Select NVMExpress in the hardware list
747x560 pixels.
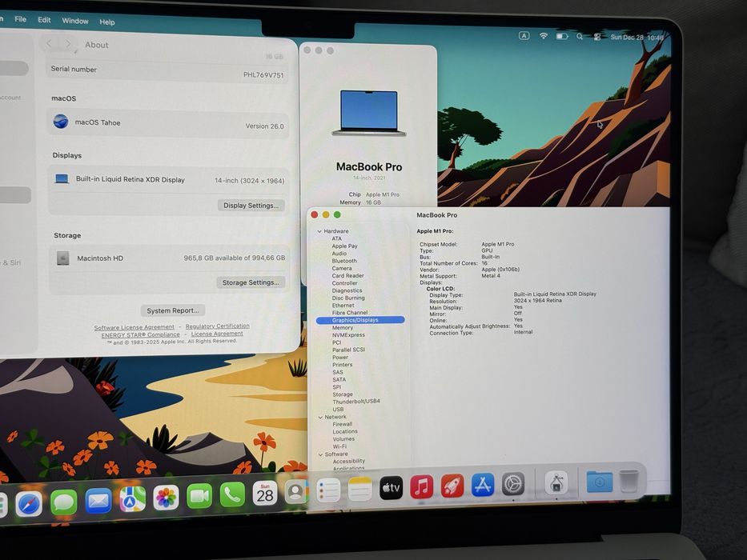click(x=349, y=335)
